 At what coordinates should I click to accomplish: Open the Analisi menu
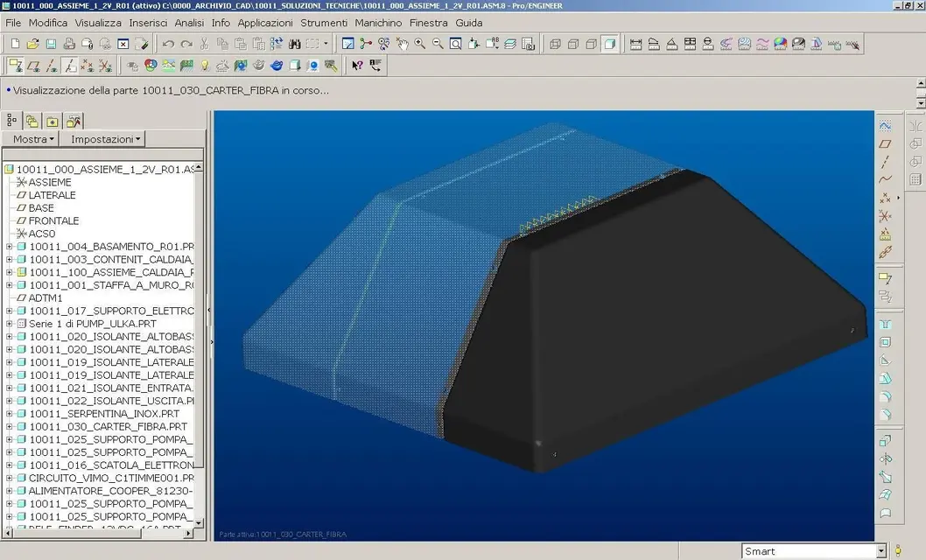[189, 23]
